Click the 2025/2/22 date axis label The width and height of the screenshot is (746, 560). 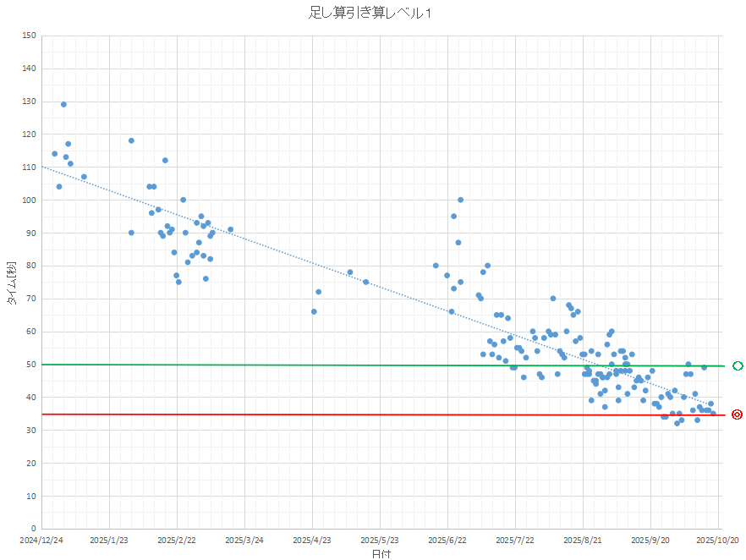click(177, 540)
